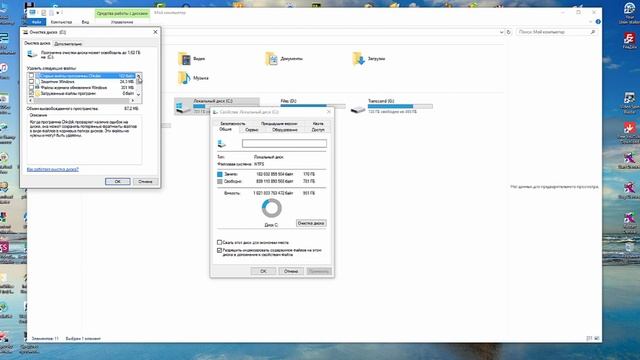
Task: Click the refresh icon beside address bar
Action: 509,32
